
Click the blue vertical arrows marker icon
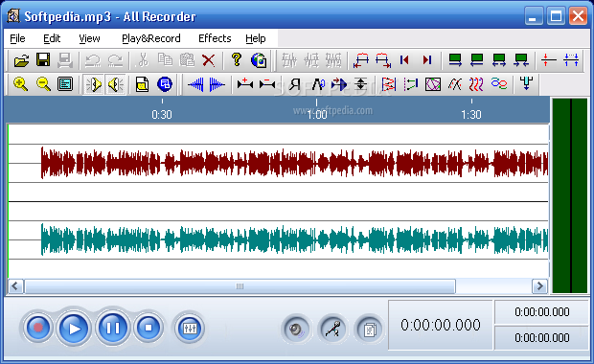click(x=571, y=60)
